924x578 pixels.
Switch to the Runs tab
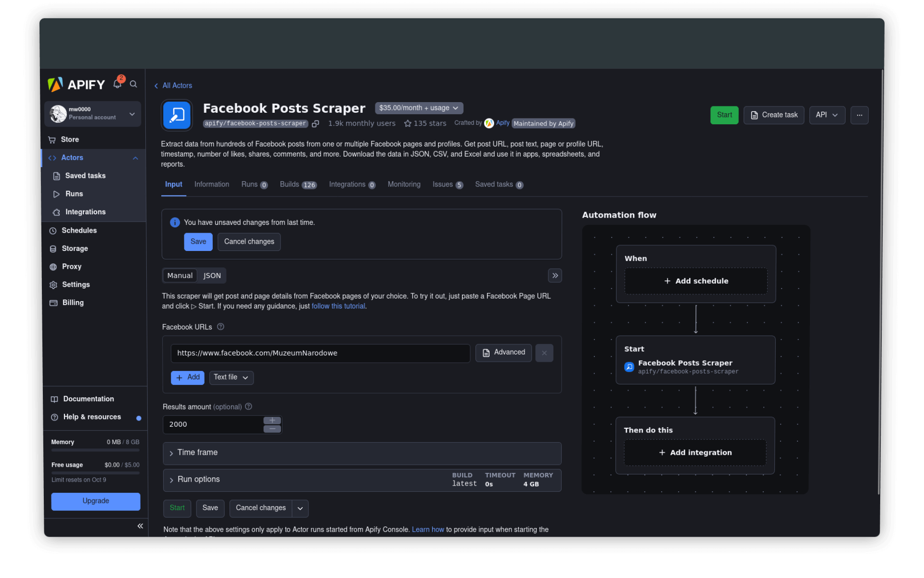[x=254, y=184]
